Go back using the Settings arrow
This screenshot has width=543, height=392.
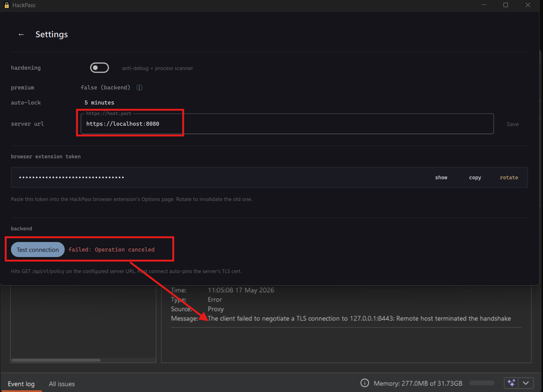(21, 35)
